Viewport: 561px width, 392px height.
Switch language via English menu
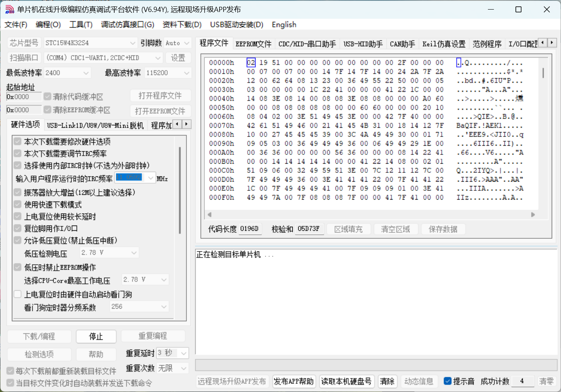coord(284,25)
